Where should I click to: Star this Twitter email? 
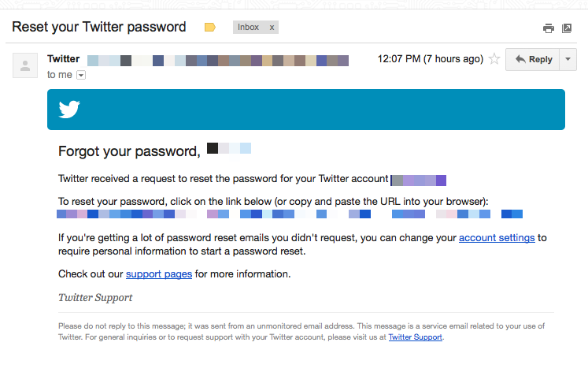(x=494, y=59)
